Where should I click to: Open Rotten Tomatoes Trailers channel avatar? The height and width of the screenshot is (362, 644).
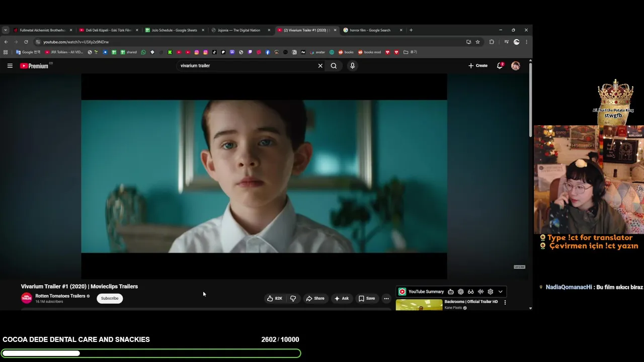[x=26, y=298]
